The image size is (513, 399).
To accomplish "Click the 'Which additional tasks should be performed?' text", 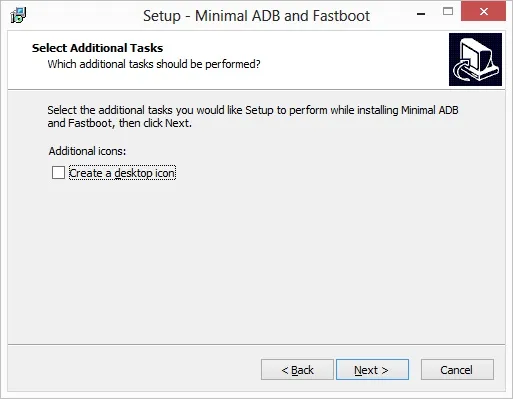I will click(x=154, y=64).
